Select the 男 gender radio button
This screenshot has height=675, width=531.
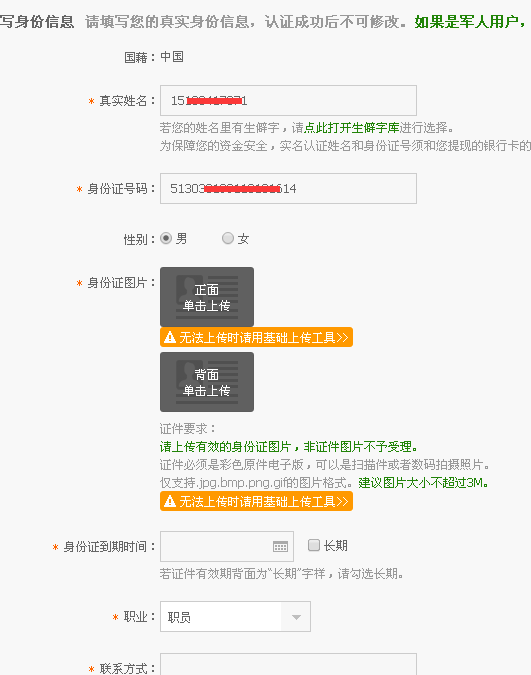pyautogui.click(x=166, y=238)
